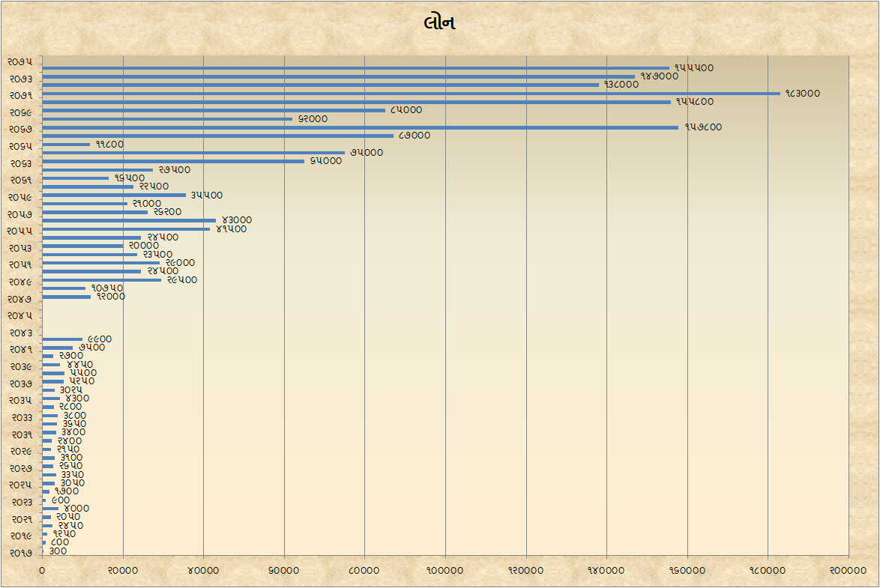
Task: Click the data label ૬૨૦૦૦
Action: (313, 119)
